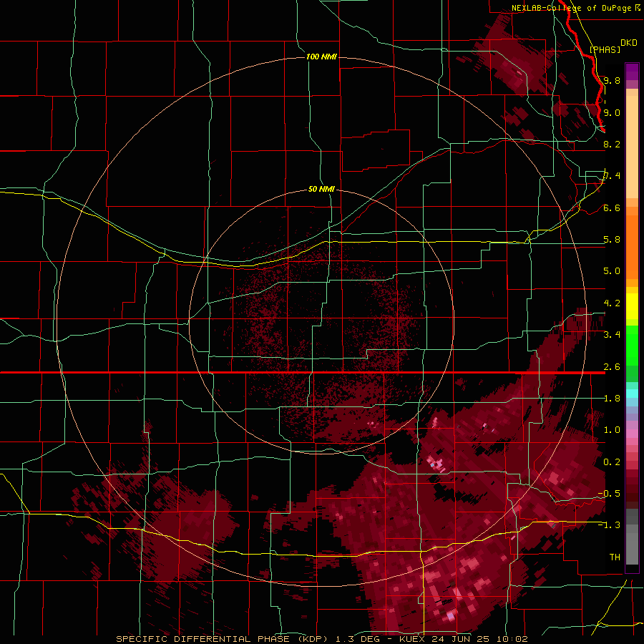Viewport: 644px width, 644px height.
Task: Click the 2.6 scale value
Action: [x=612, y=367]
